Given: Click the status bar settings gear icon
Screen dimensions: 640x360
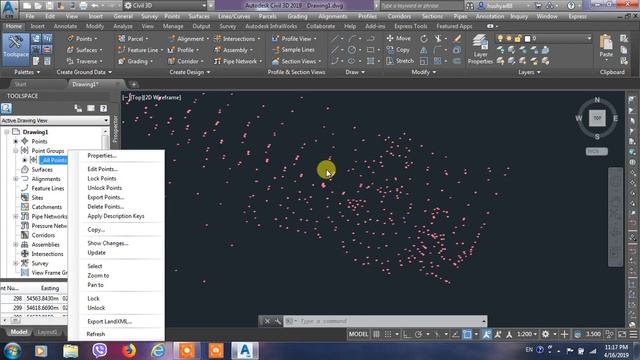Looking at the screenshot, I should [545, 334].
